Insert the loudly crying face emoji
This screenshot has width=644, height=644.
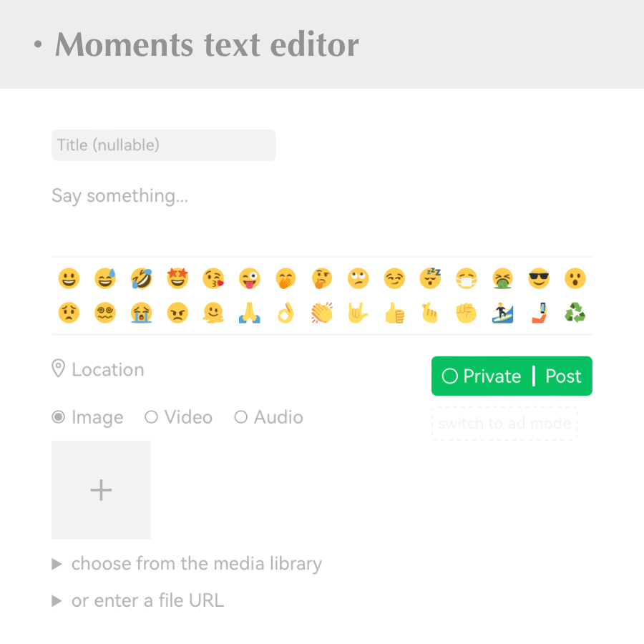pos(141,313)
